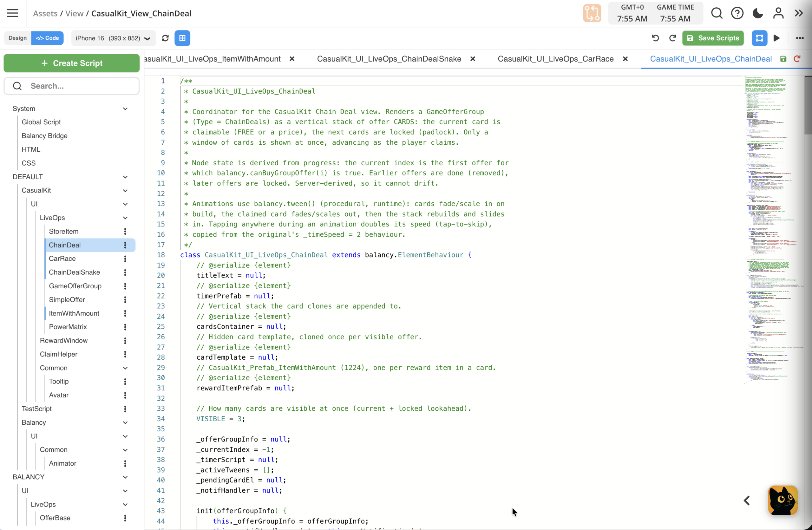Viewport: 812px width, 530px height.
Task: Select the Animator script
Action: (x=63, y=463)
